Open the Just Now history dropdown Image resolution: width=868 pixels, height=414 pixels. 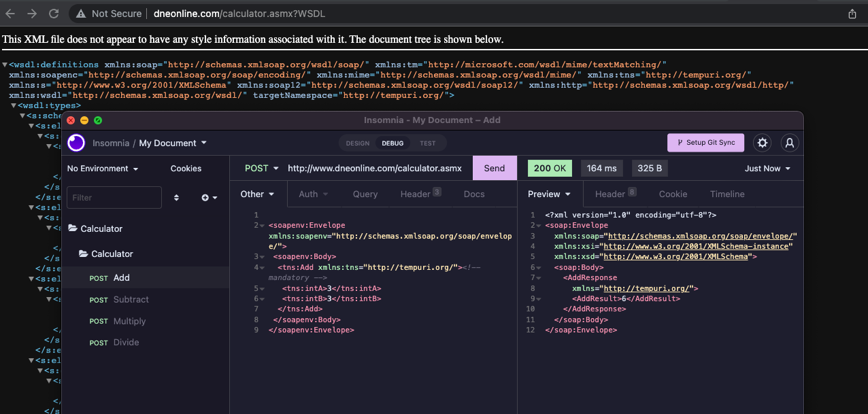pyautogui.click(x=768, y=169)
